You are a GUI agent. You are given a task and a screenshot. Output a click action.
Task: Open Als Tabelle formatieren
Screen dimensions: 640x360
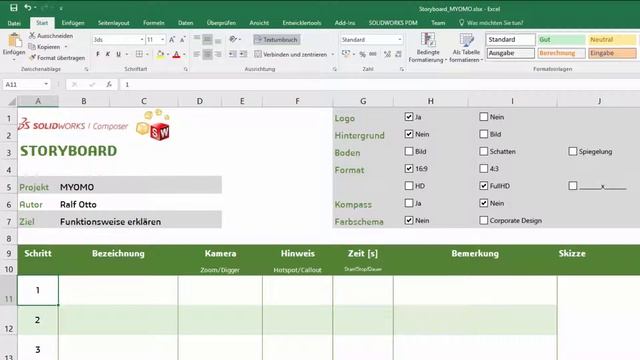(466, 48)
